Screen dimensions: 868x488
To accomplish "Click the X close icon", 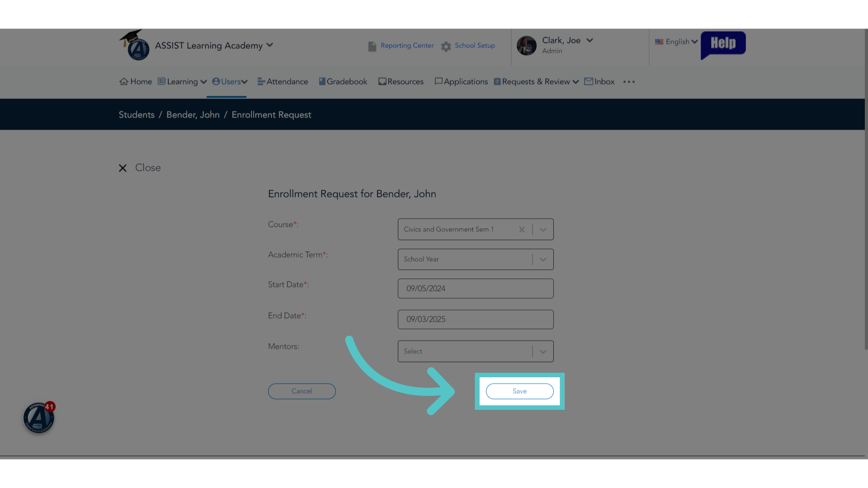I will pos(123,168).
